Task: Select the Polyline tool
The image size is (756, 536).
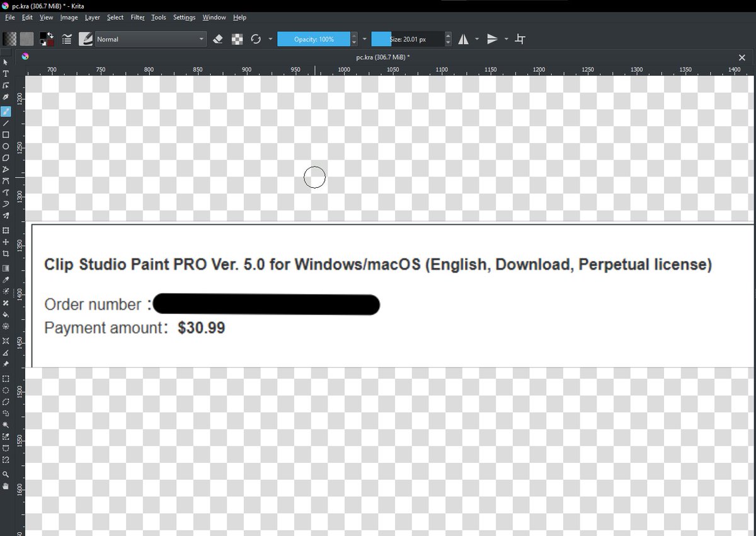Action: pos(6,170)
